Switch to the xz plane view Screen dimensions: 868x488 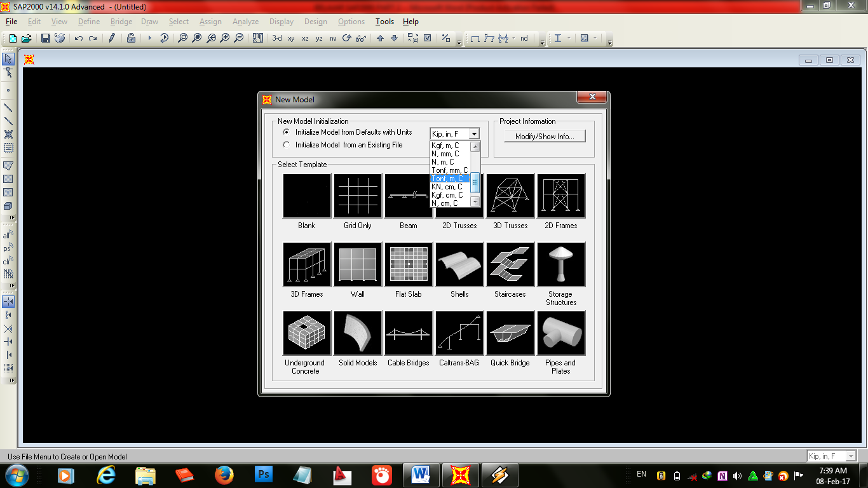pyautogui.click(x=305, y=38)
